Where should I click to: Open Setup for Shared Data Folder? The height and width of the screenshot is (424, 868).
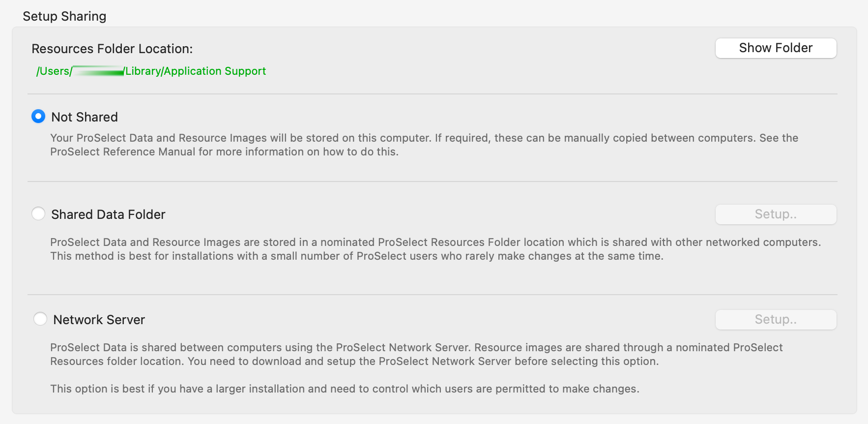pos(776,214)
